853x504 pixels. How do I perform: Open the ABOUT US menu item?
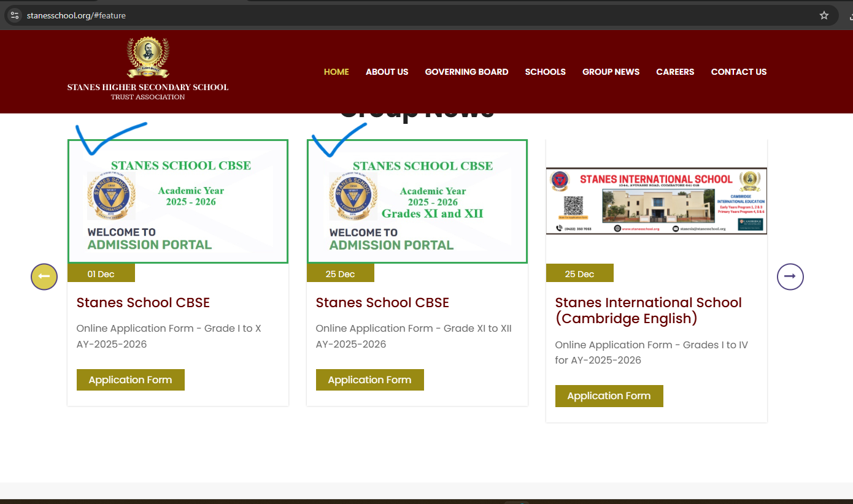pyautogui.click(x=387, y=72)
